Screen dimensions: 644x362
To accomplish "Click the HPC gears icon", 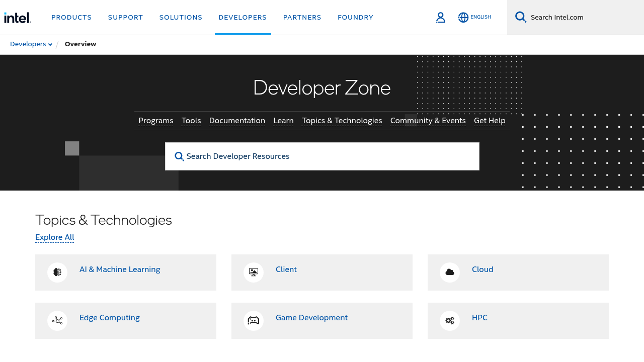I will (450, 321).
